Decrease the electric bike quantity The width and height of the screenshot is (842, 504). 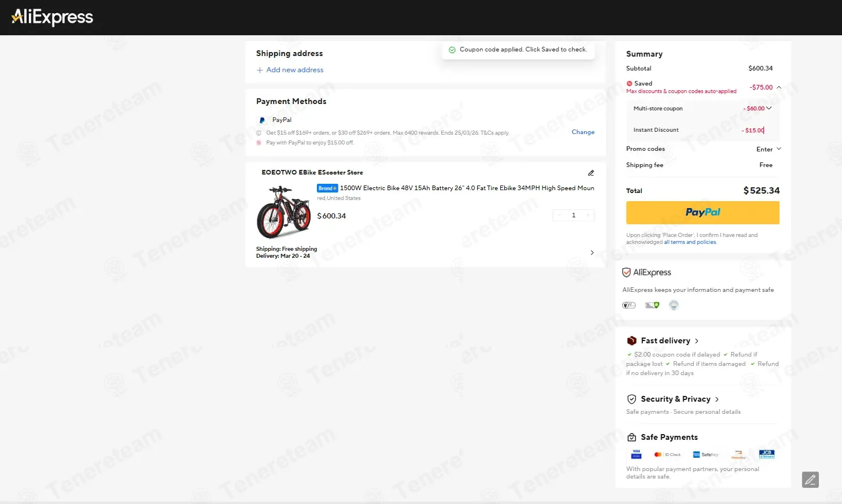[x=559, y=216]
